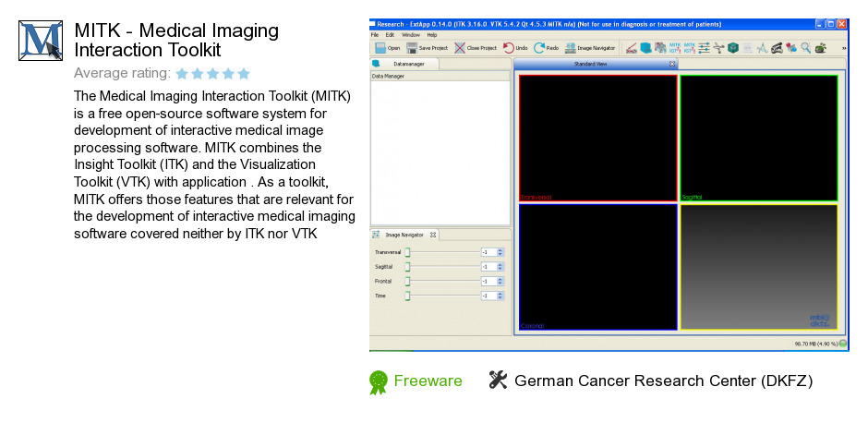The width and height of the screenshot is (868, 423).
Task: Select the Image Navigator panel tab
Action: [404, 235]
